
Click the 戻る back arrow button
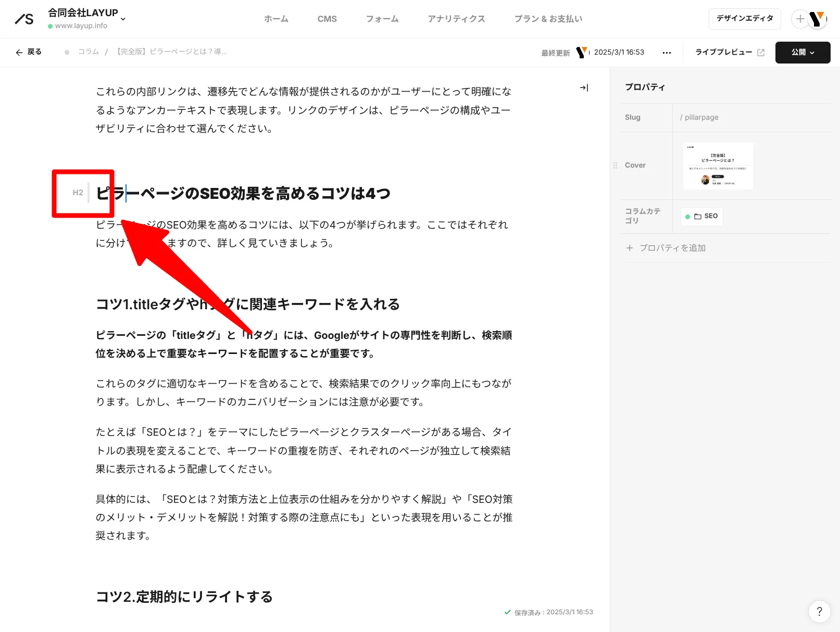coord(29,52)
